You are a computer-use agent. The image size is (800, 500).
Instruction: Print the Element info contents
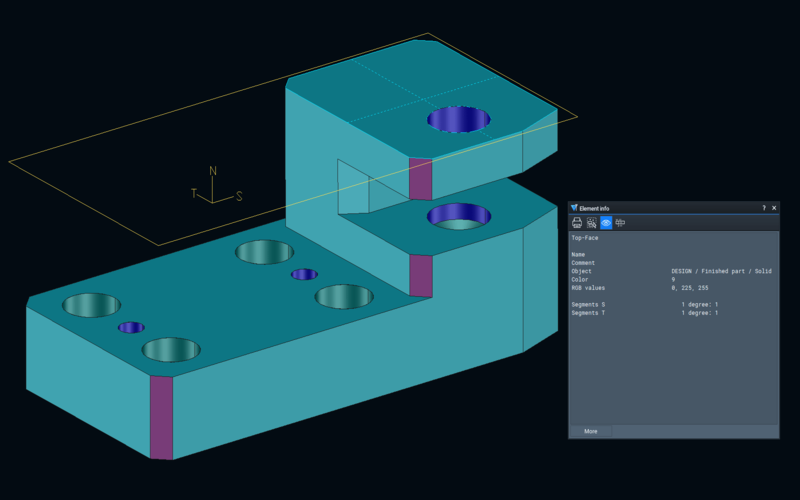click(577, 222)
